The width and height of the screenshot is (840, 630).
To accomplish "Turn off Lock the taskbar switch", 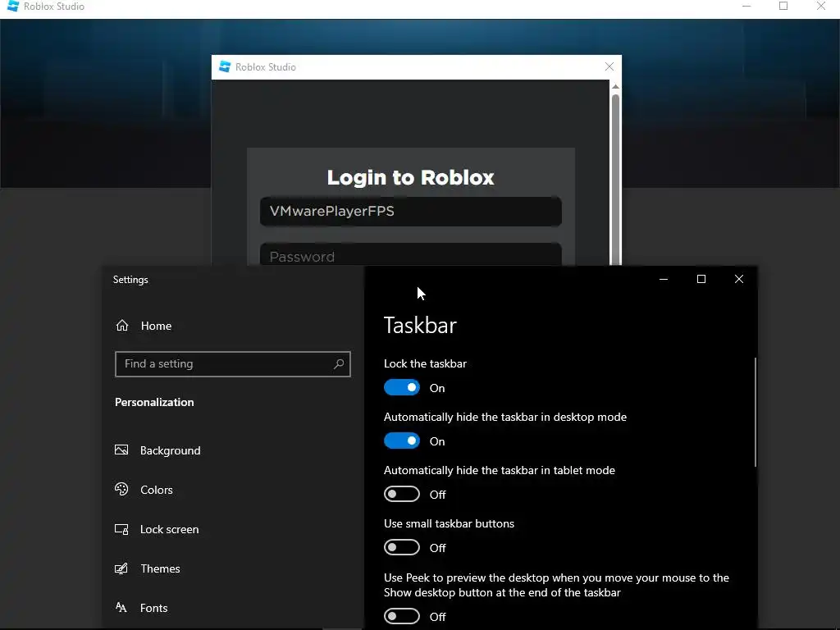I will coord(402,387).
